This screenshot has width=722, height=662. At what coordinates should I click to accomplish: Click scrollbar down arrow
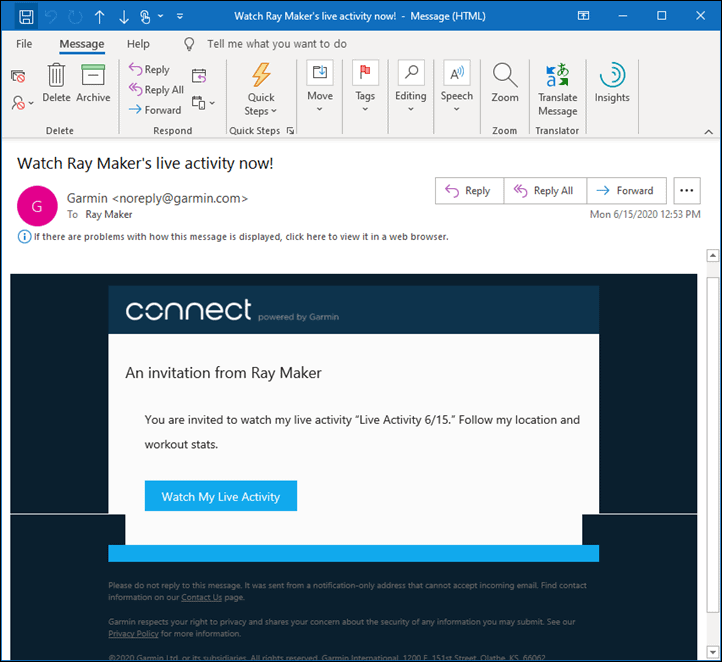[x=712, y=652]
